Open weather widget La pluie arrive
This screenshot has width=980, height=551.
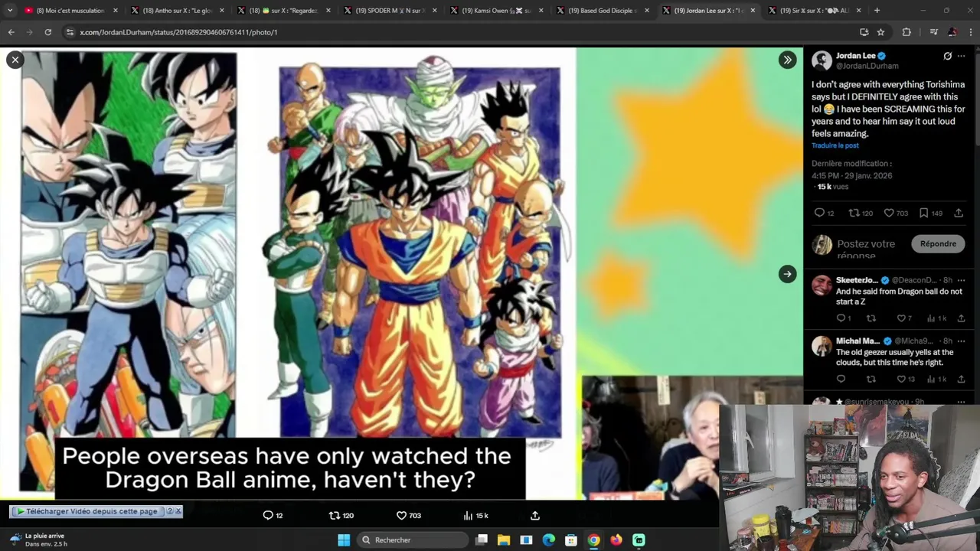[38, 540]
